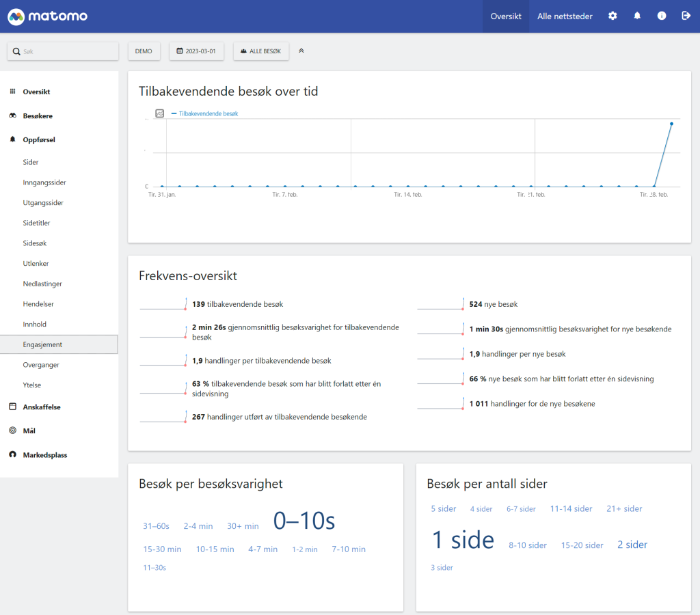700x615 pixels.
Task: Click the Søk search field
Action: point(63,51)
